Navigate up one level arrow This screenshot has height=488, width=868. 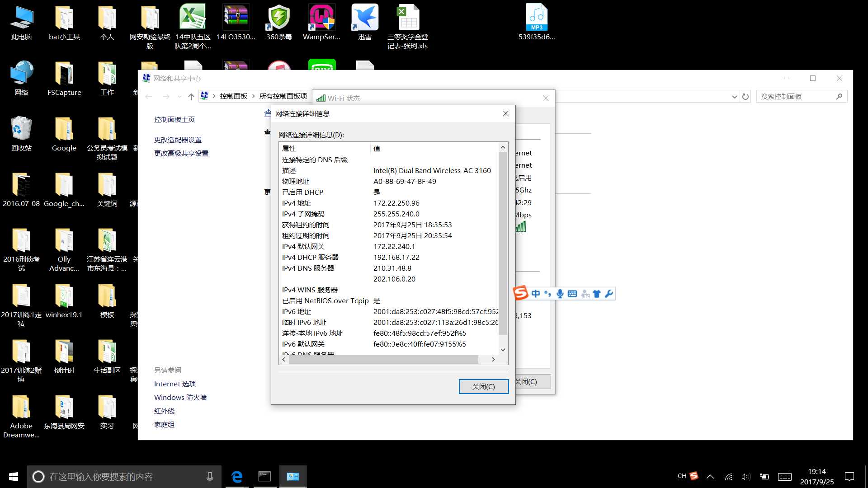[x=191, y=97]
